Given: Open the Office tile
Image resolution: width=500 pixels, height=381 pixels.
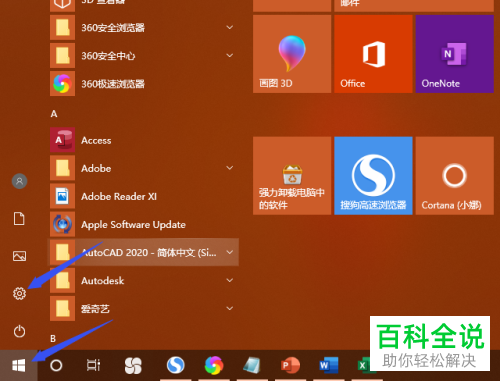Looking at the screenshot, I should [373, 54].
